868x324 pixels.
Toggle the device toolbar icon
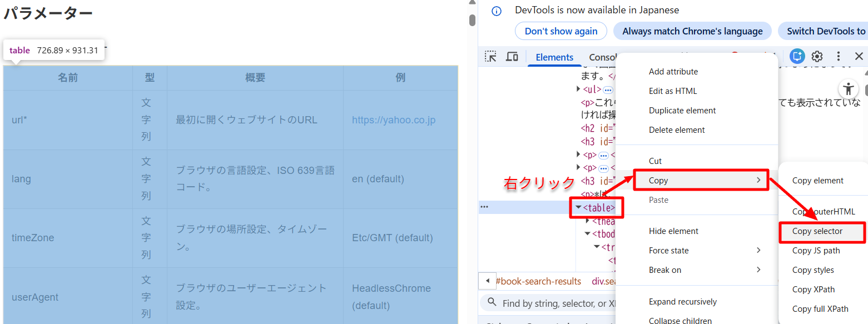click(x=512, y=57)
